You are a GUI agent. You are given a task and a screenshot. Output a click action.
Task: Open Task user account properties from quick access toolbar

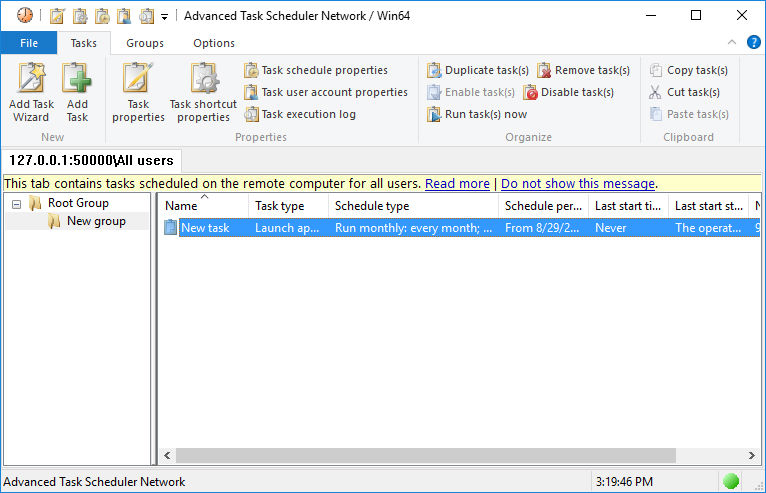pos(124,16)
